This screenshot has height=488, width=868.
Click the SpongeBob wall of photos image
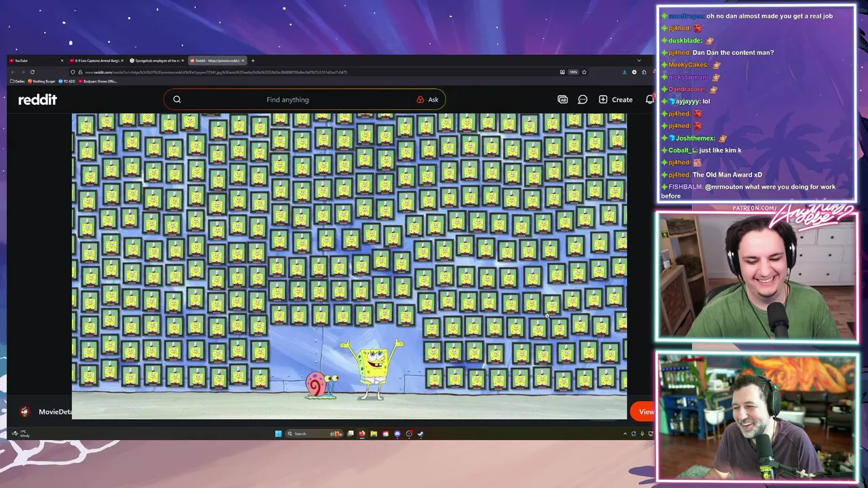point(349,266)
